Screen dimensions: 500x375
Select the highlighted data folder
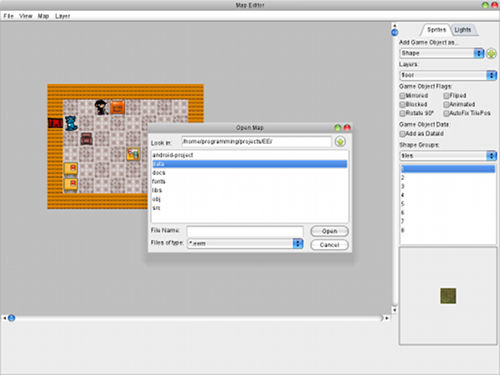pos(250,164)
